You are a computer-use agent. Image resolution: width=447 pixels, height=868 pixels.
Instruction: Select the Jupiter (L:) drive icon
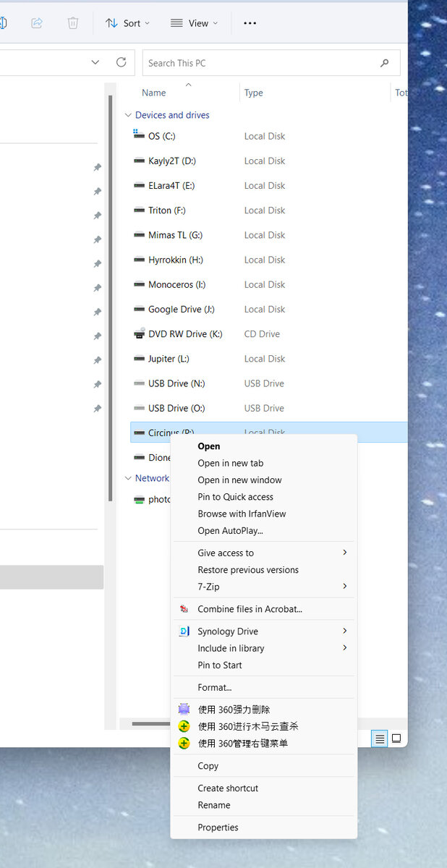pos(140,358)
